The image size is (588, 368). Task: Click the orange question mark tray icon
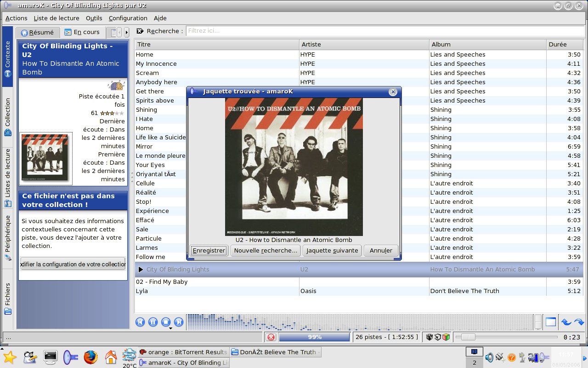point(512,357)
